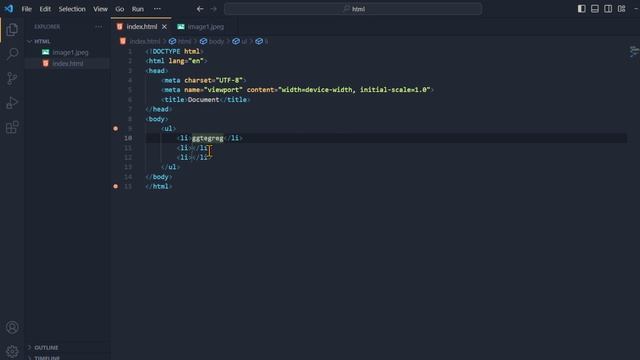Open the File menu

coord(27,9)
